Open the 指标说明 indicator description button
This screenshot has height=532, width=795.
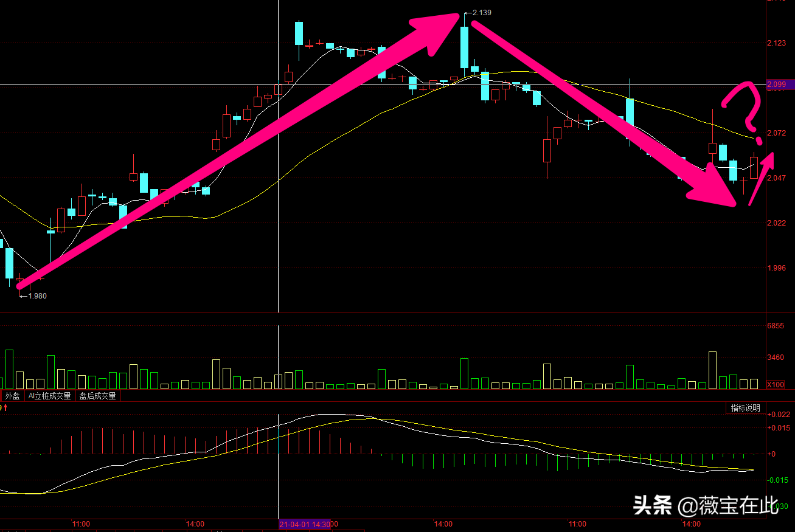[745, 408]
